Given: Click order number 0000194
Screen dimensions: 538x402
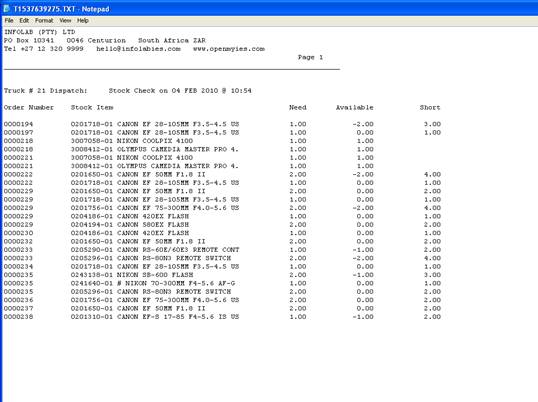Looking at the screenshot, I should click(x=19, y=124).
